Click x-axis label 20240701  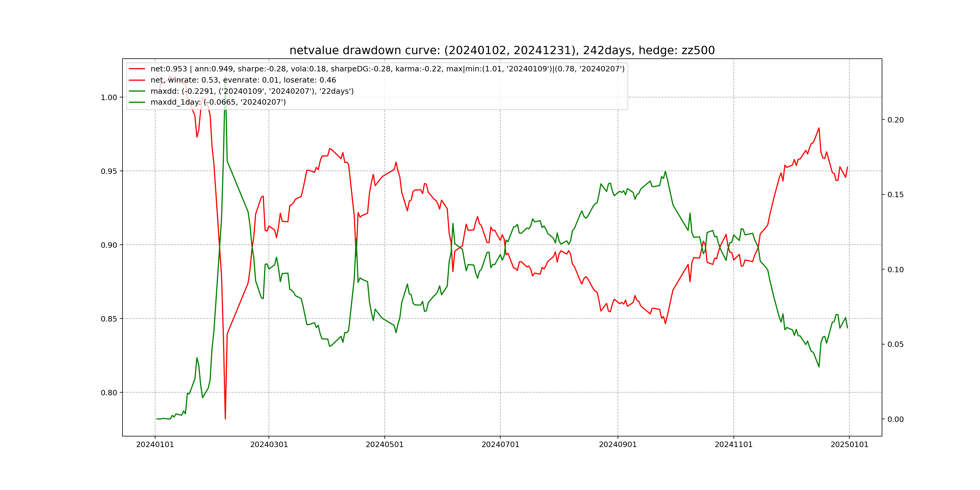coord(500,445)
